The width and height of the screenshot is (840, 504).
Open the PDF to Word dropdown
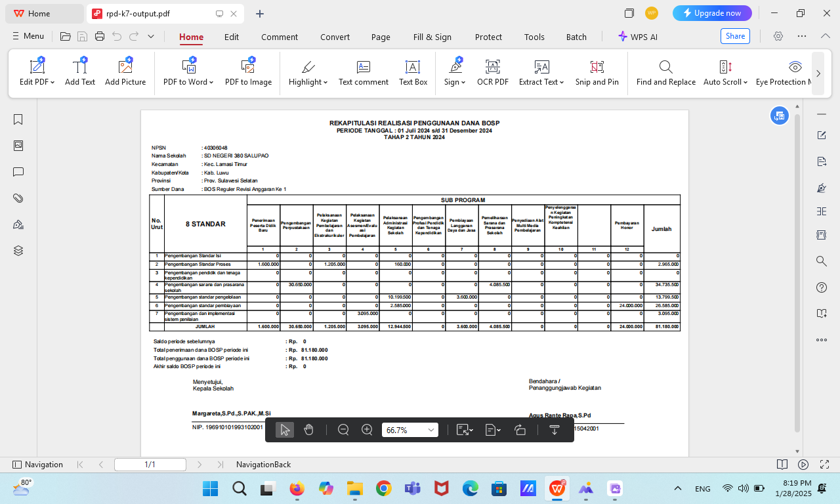(x=211, y=83)
